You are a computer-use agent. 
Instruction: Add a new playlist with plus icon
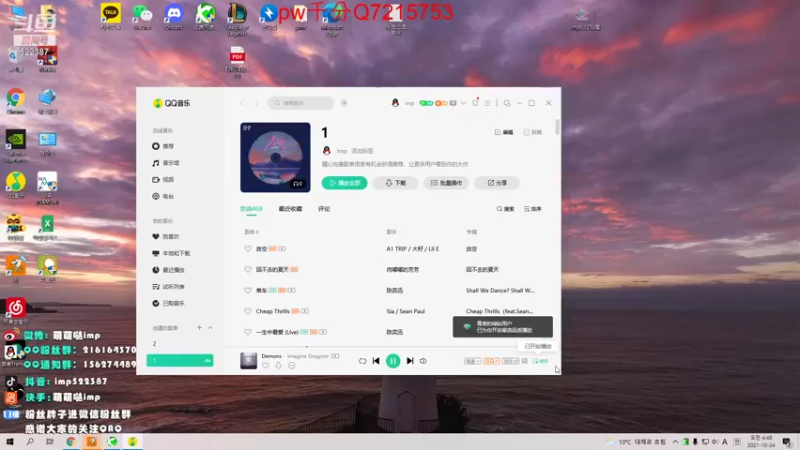199,328
